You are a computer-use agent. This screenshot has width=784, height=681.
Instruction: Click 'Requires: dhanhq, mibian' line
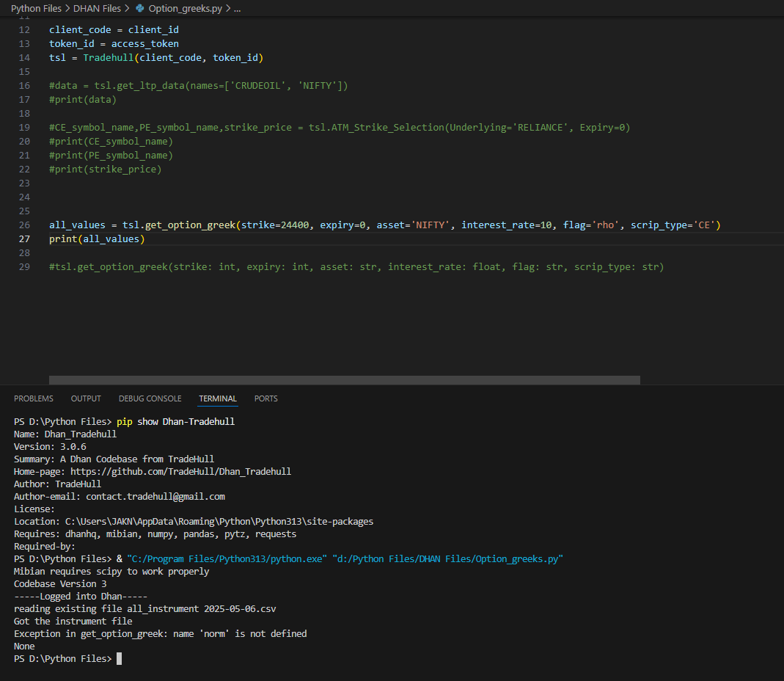(x=155, y=534)
